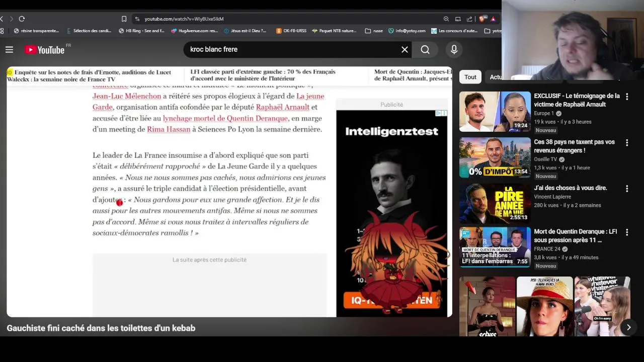Start voice search with the microphone

point(454,49)
